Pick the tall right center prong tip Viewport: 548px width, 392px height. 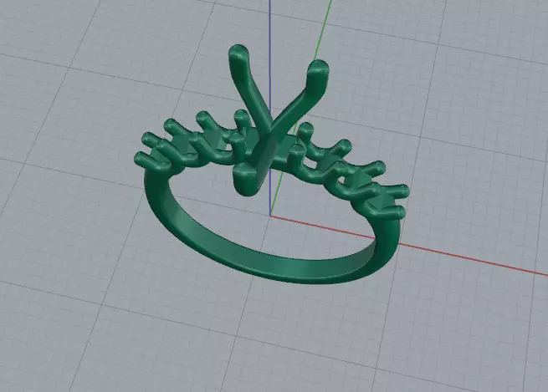(x=317, y=68)
